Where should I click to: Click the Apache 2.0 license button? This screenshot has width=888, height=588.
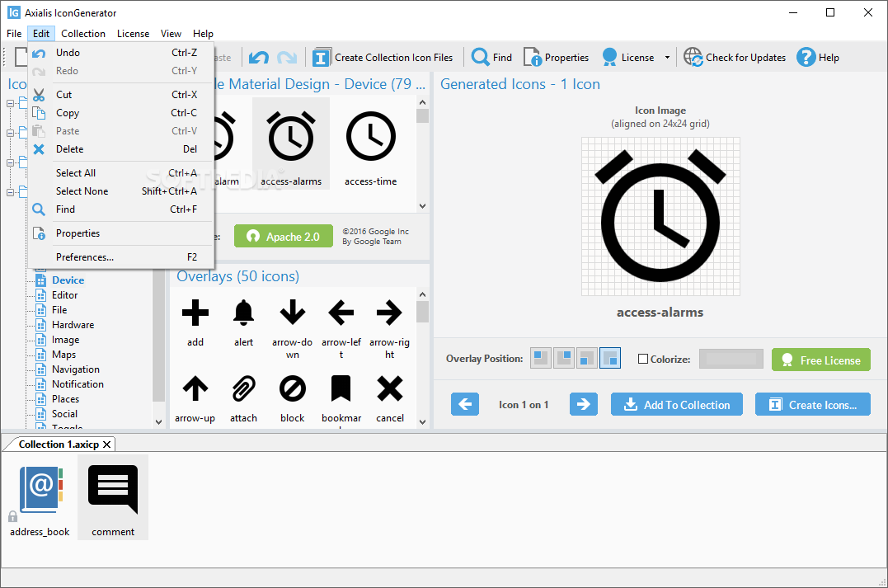pyautogui.click(x=283, y=236)
